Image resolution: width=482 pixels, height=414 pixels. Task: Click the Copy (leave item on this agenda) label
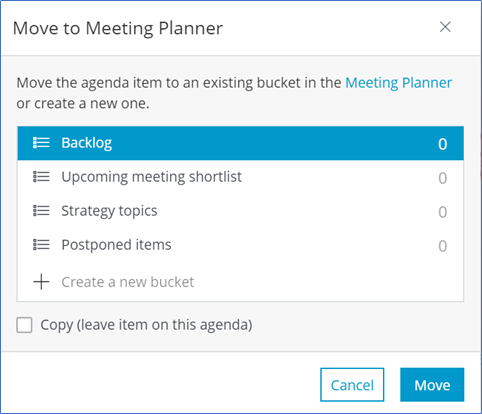[146, 325]
